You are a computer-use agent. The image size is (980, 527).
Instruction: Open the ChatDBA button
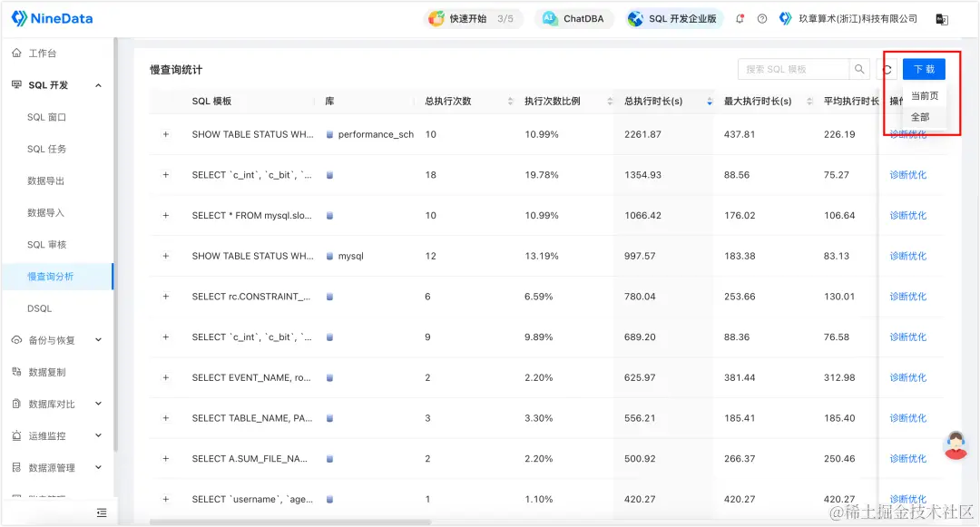(x=573, y=19)
